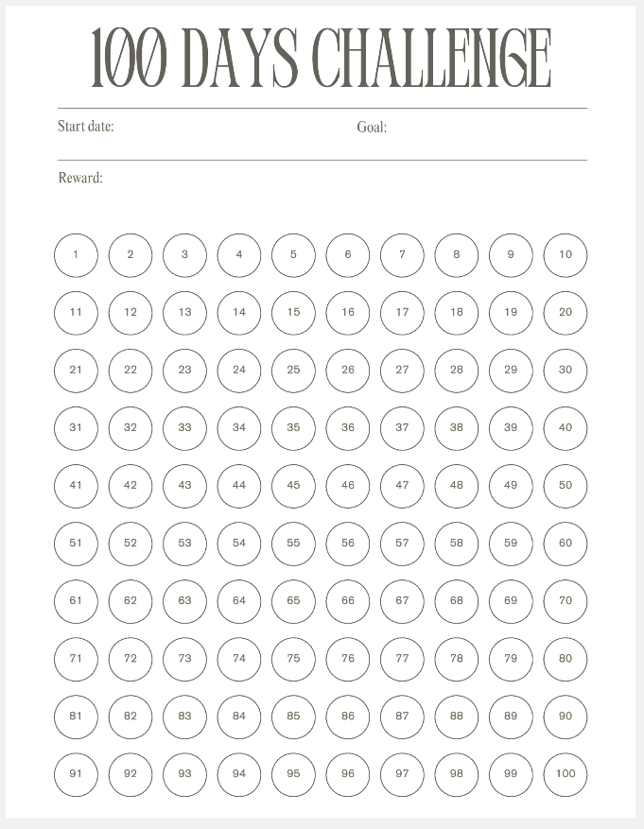This screenshot has height=829, width=644.
Task: Check off the day 31 circle
Action: [x=76, y=428]
